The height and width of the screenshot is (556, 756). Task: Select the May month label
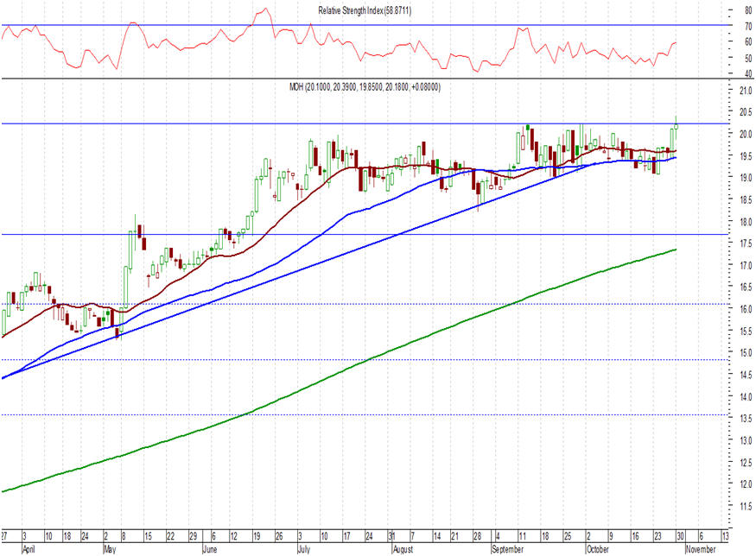(110, 549)
